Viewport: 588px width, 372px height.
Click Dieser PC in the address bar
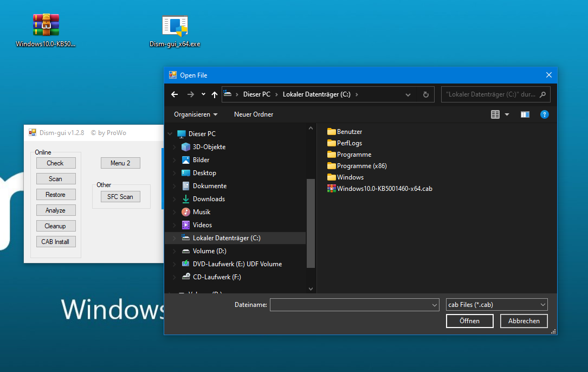point(256,94)
